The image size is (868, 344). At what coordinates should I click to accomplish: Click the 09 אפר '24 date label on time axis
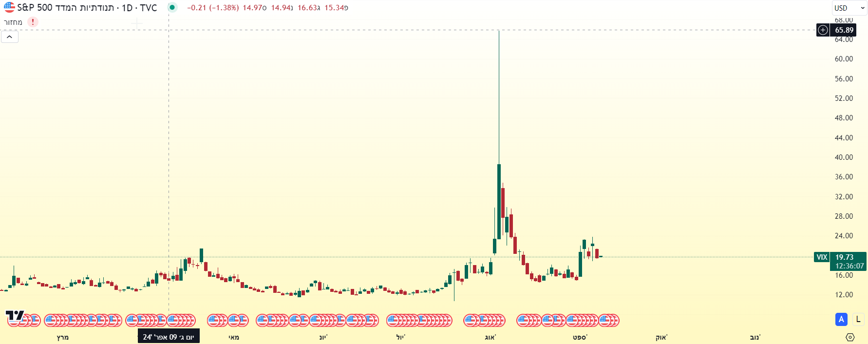tap(169, 337)
